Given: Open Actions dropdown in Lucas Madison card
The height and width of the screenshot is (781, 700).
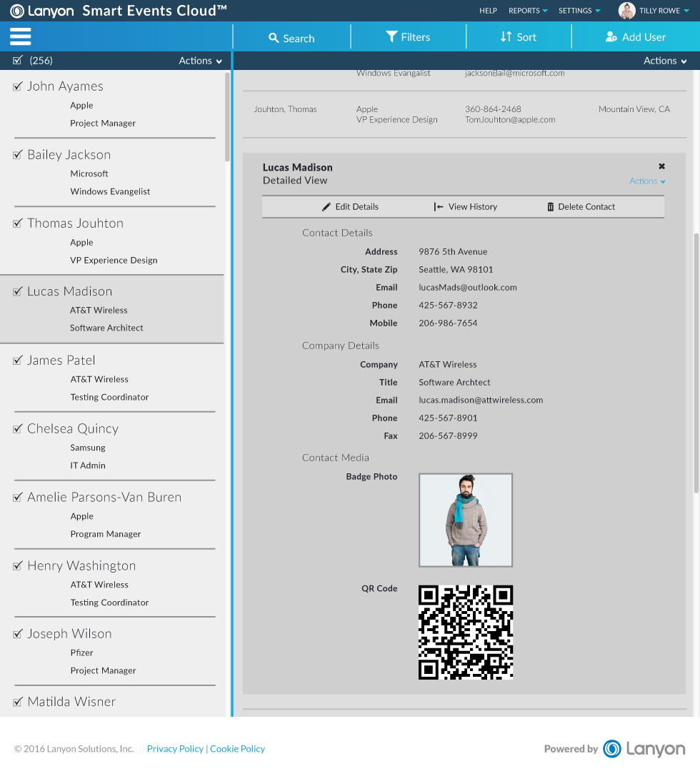Looking at the screenshot, I should click(647, 181).
